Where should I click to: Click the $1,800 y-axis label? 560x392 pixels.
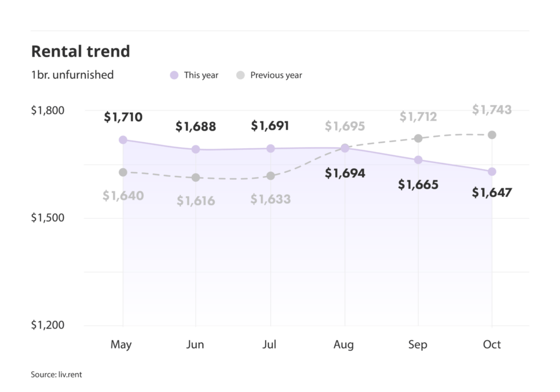point(48,111)
